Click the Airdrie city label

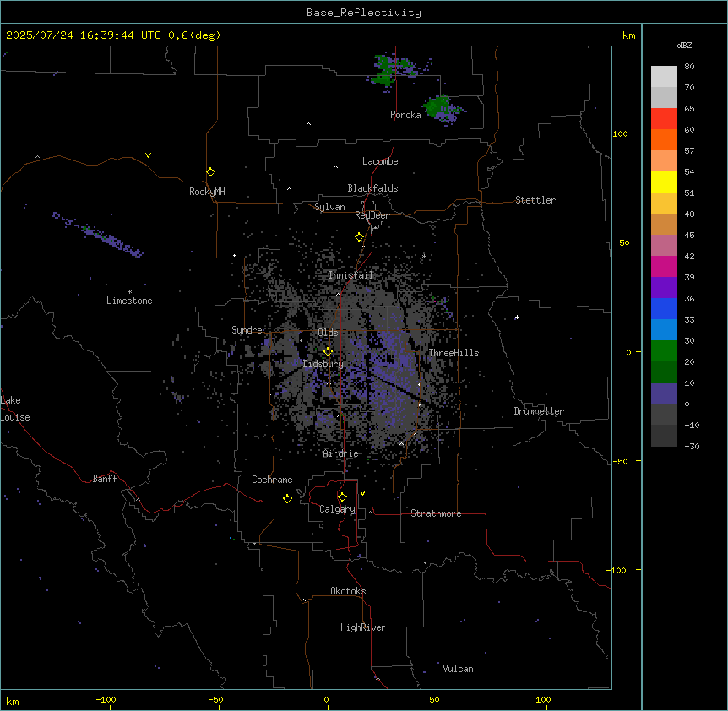coord(341,454)
